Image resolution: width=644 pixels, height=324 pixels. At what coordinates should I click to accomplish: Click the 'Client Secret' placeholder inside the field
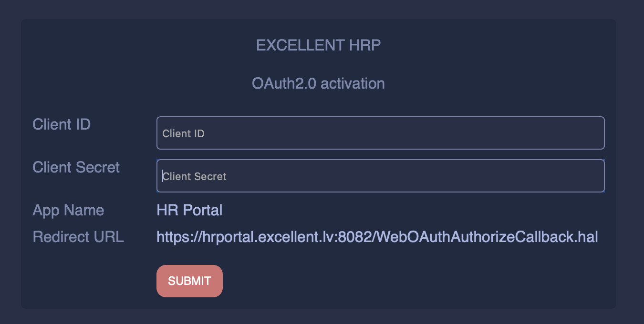tap(195, 177)
